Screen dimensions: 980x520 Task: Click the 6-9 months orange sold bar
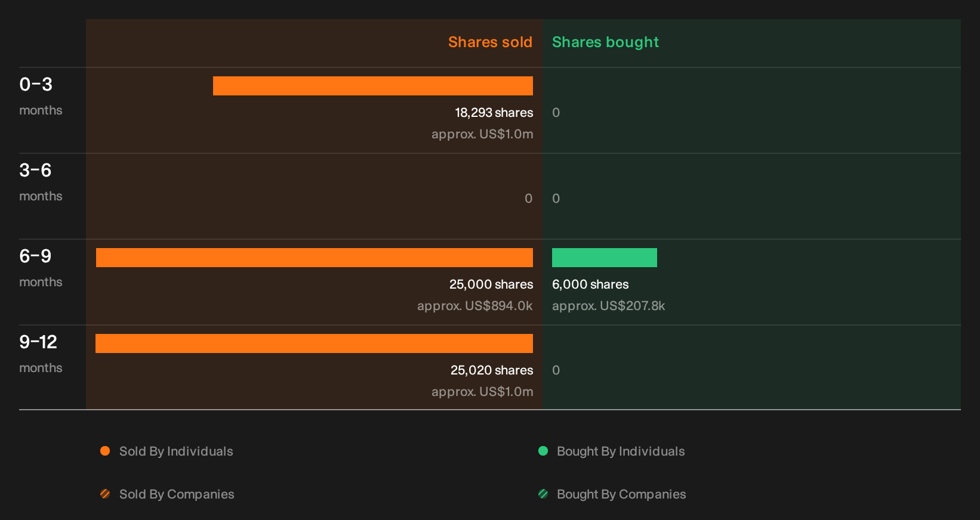click(x=315, y=258)
